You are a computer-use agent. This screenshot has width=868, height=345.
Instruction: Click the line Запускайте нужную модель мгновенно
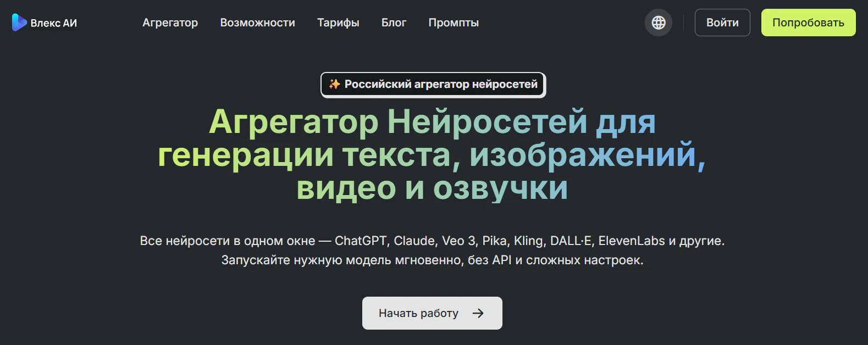click(432, 260)
